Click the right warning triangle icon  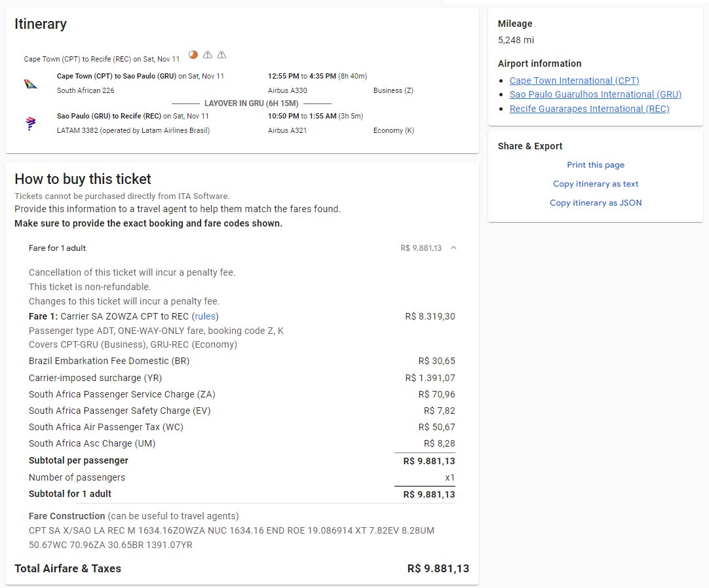coord(221,55)
